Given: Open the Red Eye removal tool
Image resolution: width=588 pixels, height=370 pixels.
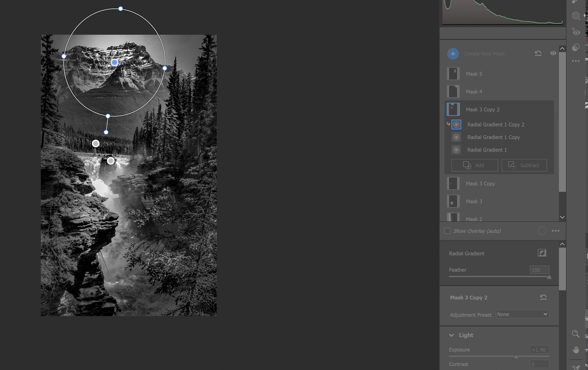Looking at the screenshot, I should click(x=576, y=32).
